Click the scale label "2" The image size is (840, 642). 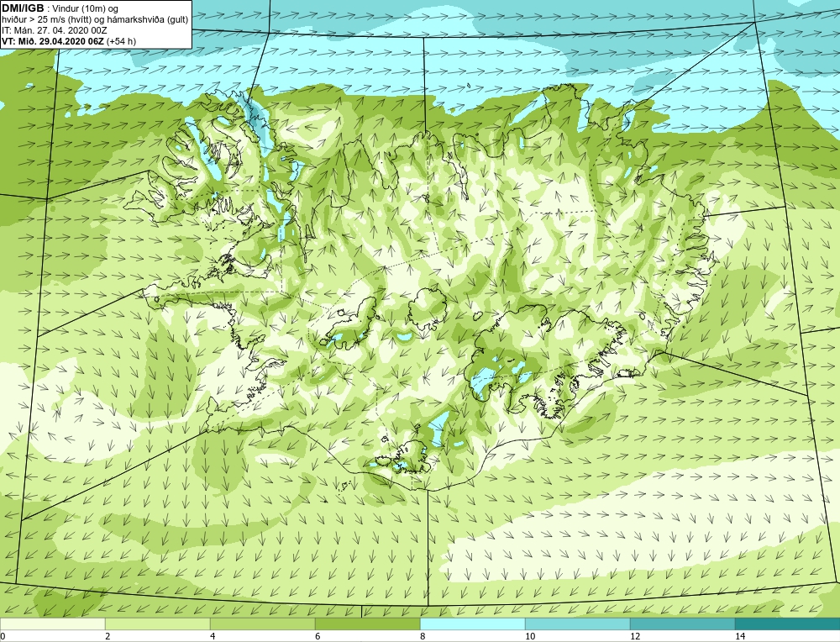point(108,636)
